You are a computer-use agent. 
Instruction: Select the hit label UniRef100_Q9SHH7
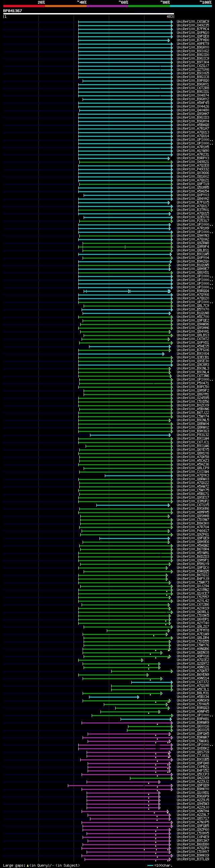click(x=193, y=114)
